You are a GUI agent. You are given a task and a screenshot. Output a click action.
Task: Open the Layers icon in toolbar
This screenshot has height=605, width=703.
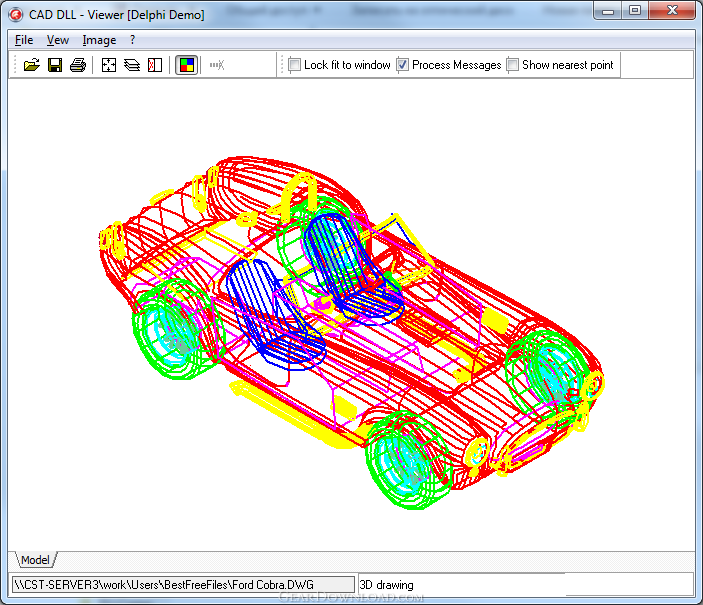pyautogui.click(x=132, y=65)
